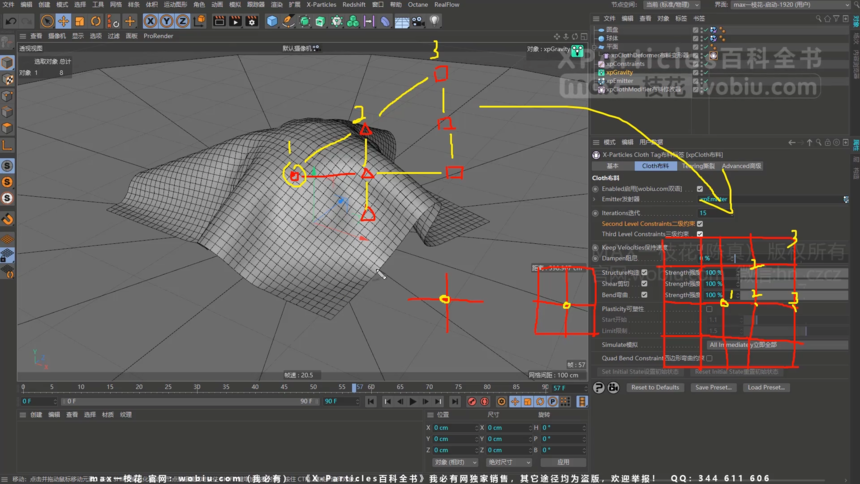Adjust the Bend Strength slider

(794, 295)
